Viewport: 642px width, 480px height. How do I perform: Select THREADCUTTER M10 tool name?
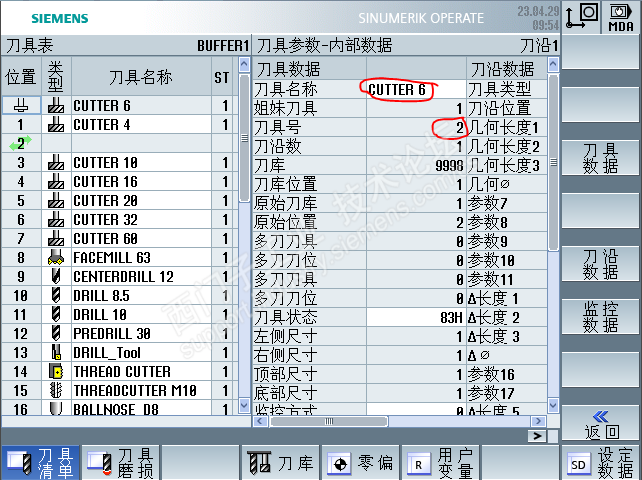pos(135,390)
